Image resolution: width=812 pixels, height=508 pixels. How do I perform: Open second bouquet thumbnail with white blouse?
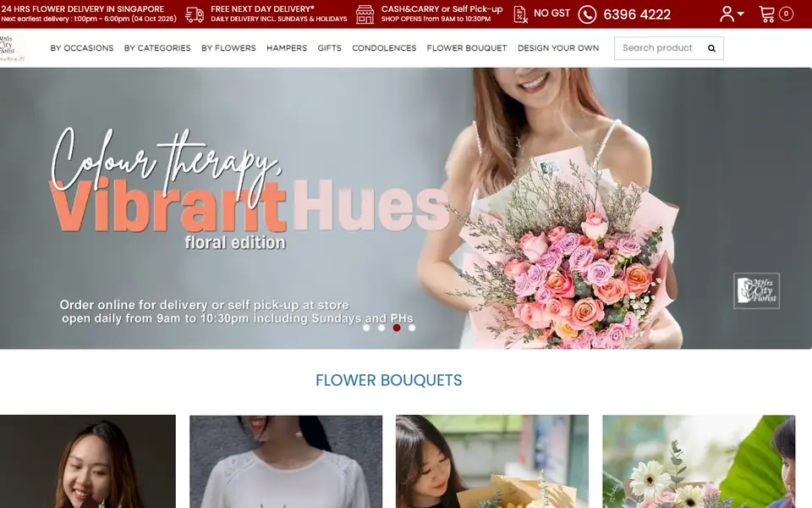(x=286, y=461)
